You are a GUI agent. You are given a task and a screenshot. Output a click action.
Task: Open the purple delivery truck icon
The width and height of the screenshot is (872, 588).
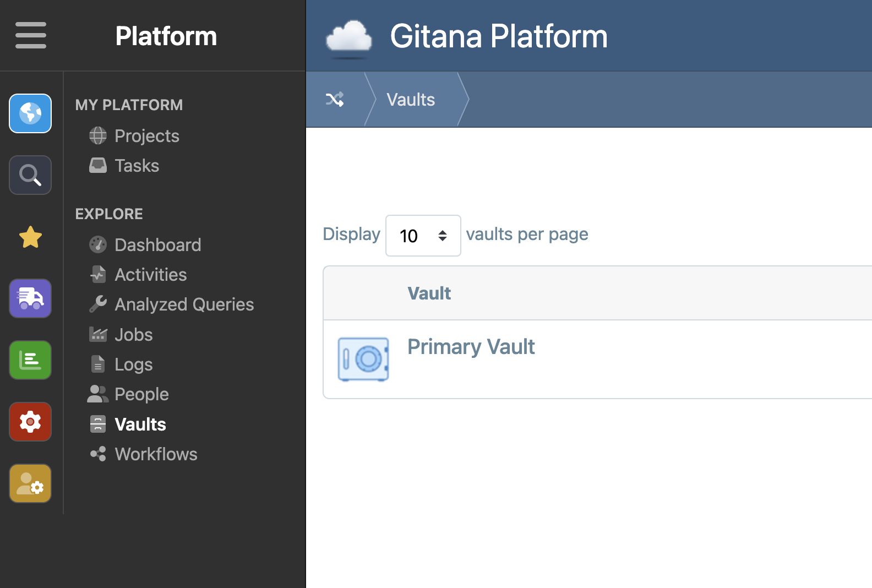point(30,298)
